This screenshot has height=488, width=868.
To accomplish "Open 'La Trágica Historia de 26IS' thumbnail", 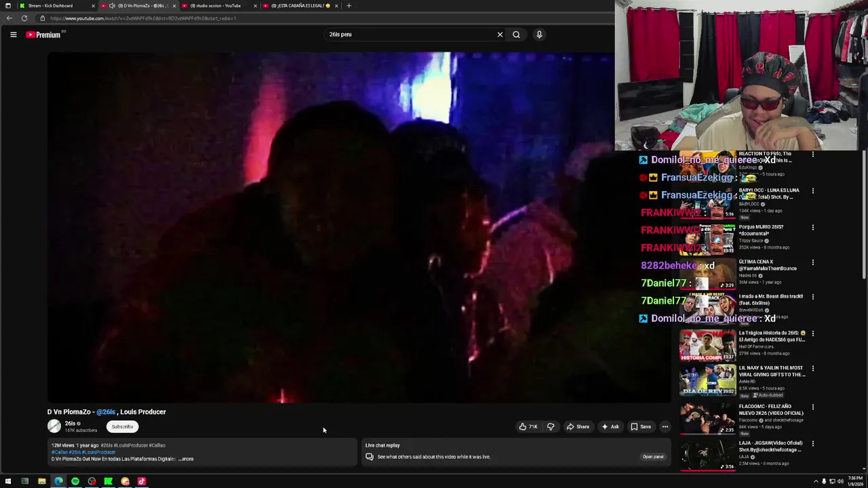I will coord(707,346).
